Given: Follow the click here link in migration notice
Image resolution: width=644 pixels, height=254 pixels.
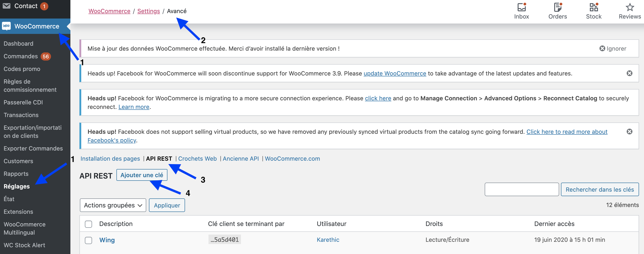Looking at the screenshot, I should coord(378,98).
